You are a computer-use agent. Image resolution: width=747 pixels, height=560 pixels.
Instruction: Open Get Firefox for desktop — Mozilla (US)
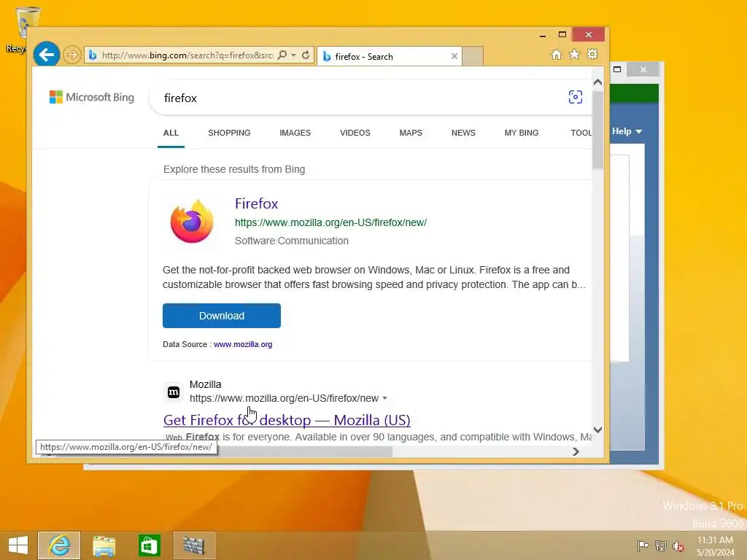click(x=287, y=420)
